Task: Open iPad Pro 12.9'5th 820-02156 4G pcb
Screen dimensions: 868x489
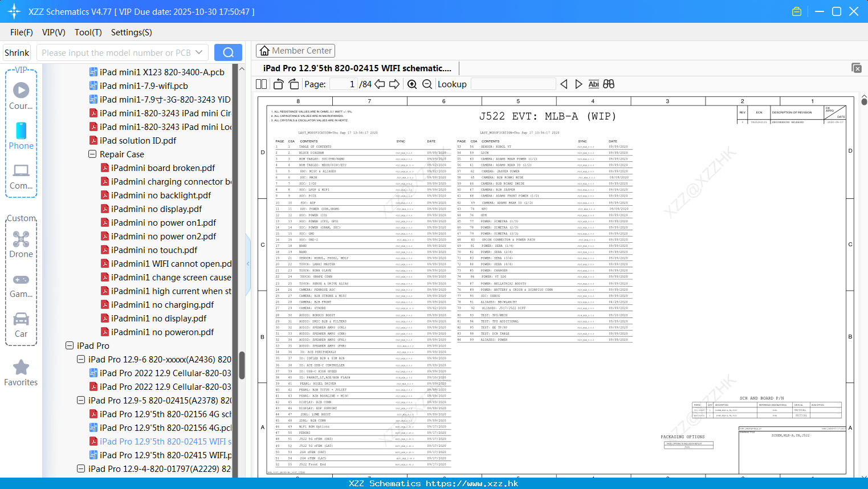Action: (x=160, y=428)
